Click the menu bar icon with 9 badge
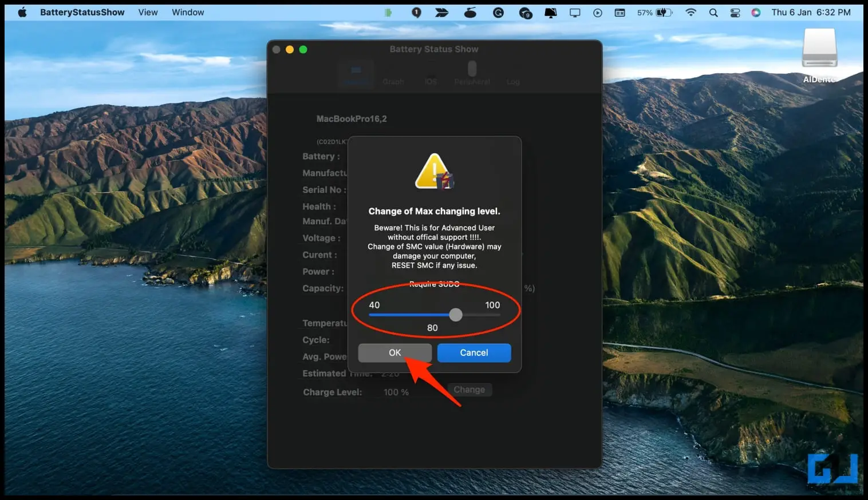Viewport: 868px width, 500px height. (525, 13)
